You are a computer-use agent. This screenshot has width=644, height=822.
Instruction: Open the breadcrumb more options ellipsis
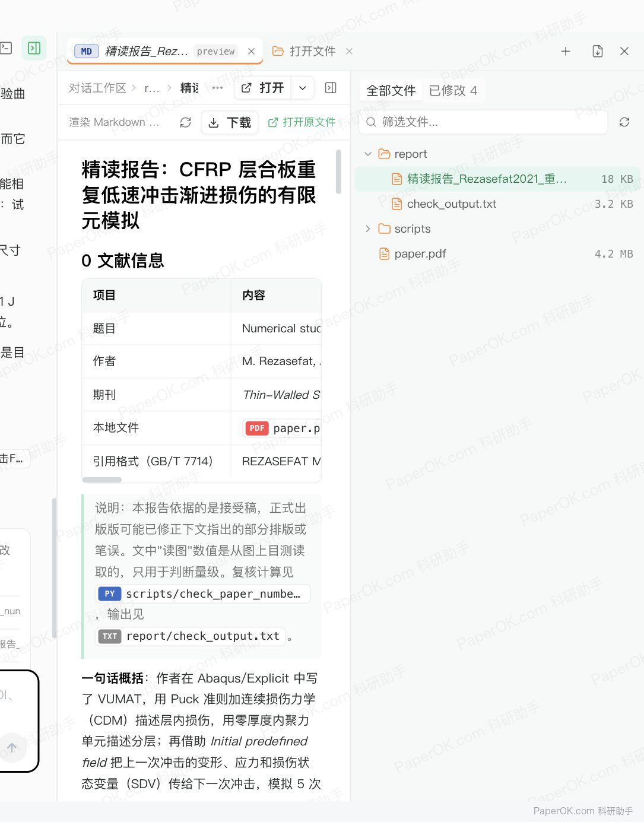(x=218, y=88)
